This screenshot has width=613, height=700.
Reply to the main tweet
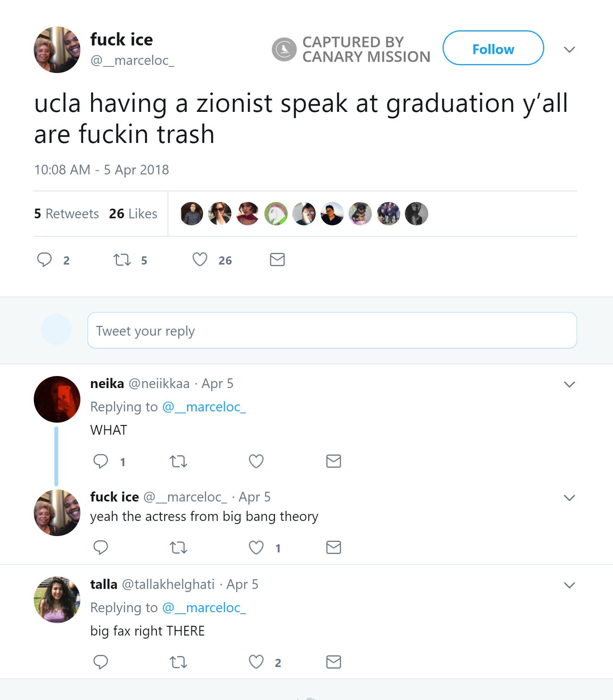(x=45, y=260)
